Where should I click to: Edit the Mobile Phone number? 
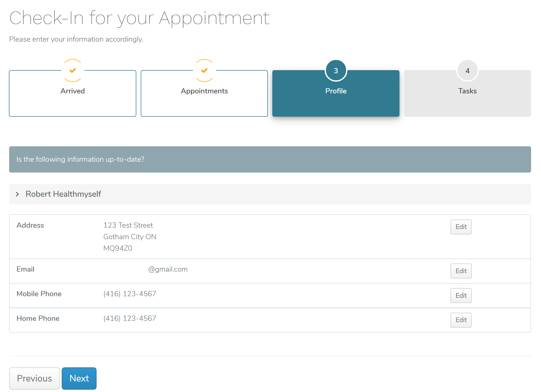pos(461,295)
